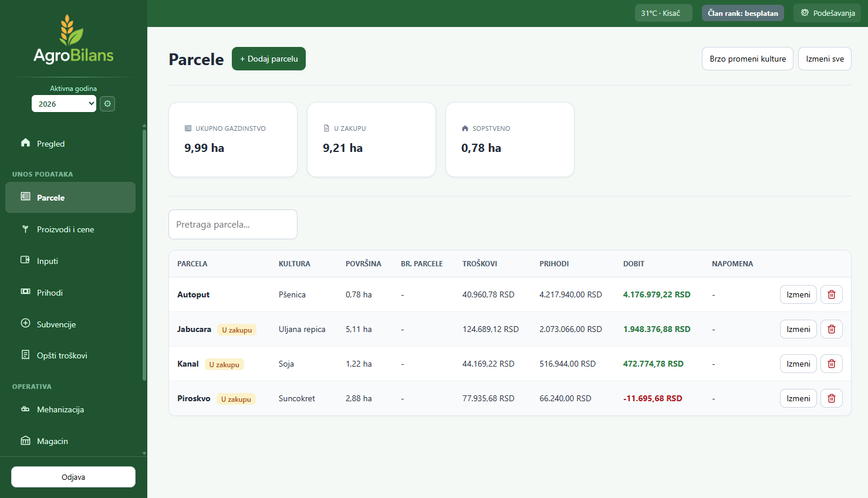868x498 pixels.
Task: Click the Inputi sidebar icon
Action: pyautogui.click(x=25, y=260)
